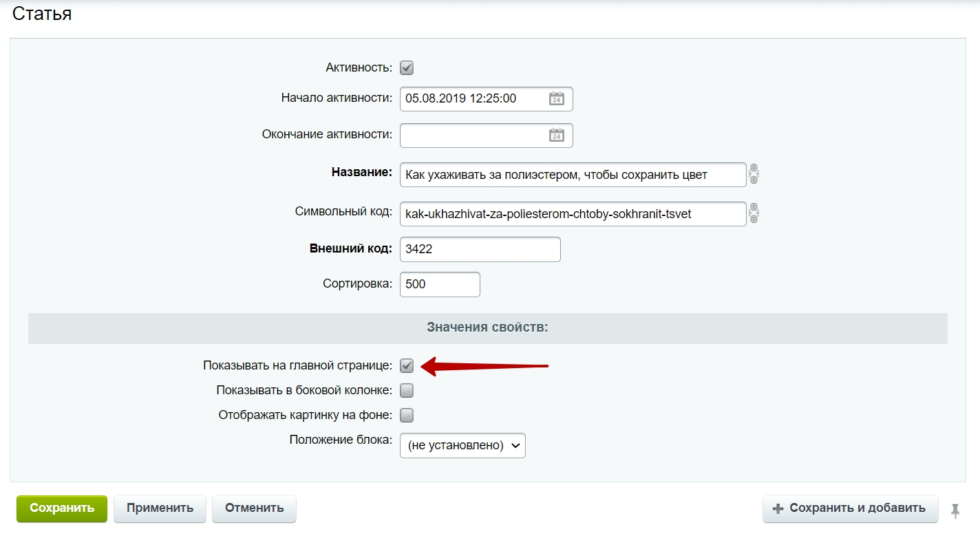This screenshot has height=536, width=980.
Task: Open calendar for Начало активности date
Action: click(x=556, y=99)
